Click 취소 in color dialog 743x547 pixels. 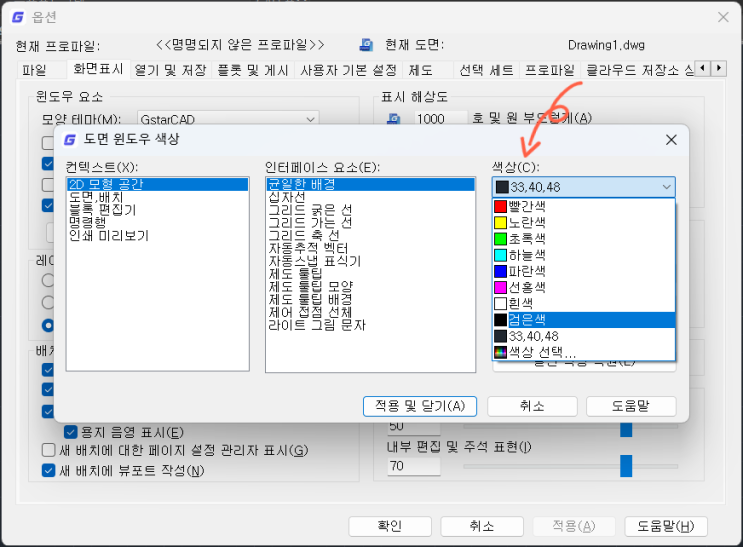point(532,406)
